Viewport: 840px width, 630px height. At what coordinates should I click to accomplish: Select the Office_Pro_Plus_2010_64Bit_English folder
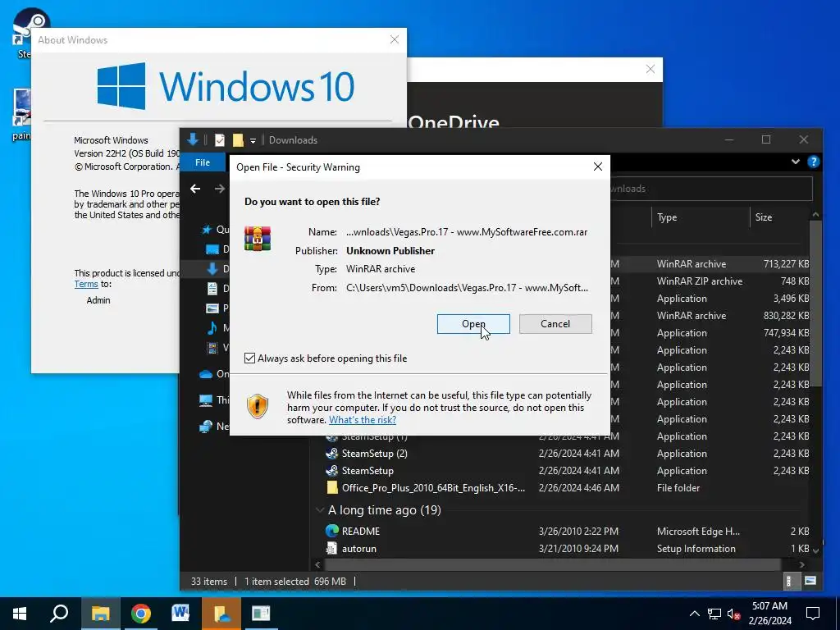pos(433,487)
